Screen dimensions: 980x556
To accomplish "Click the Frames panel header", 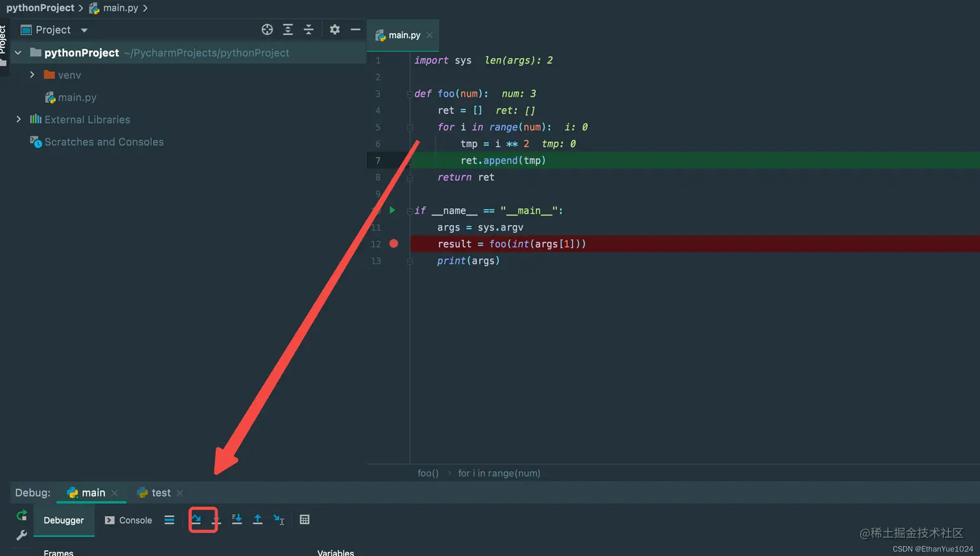I will (x=58, y=552).
